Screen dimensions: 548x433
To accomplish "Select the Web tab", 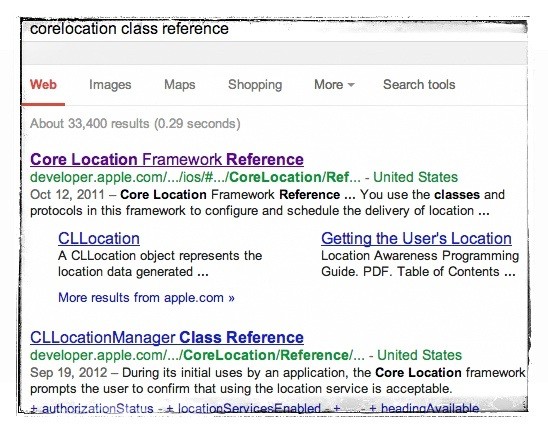I will click(x=43, y=85).
